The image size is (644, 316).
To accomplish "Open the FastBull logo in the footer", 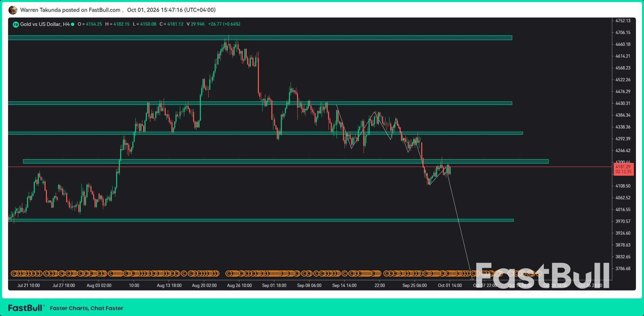I will (x=26, y=308).
